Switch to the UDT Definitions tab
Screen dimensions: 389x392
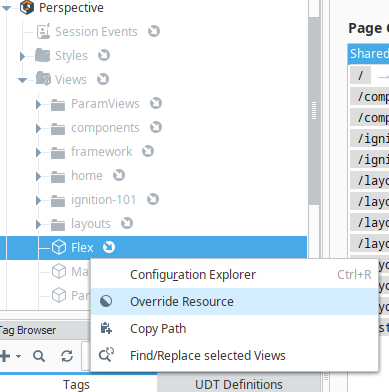[x=239, y=384]
